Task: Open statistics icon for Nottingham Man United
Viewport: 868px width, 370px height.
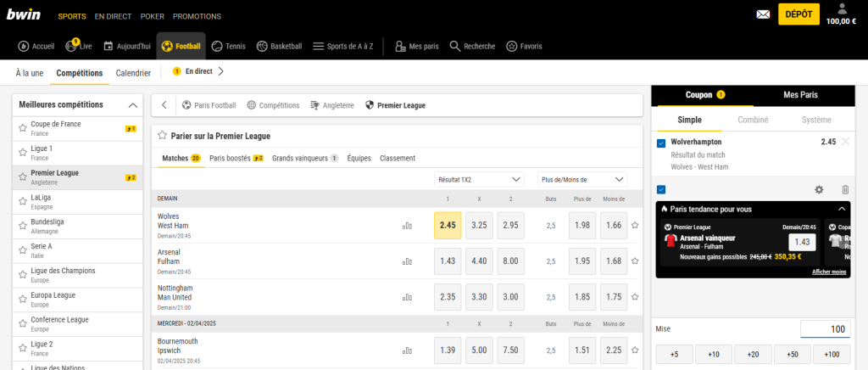Action: pyautogui.click(x=408, y=297)
